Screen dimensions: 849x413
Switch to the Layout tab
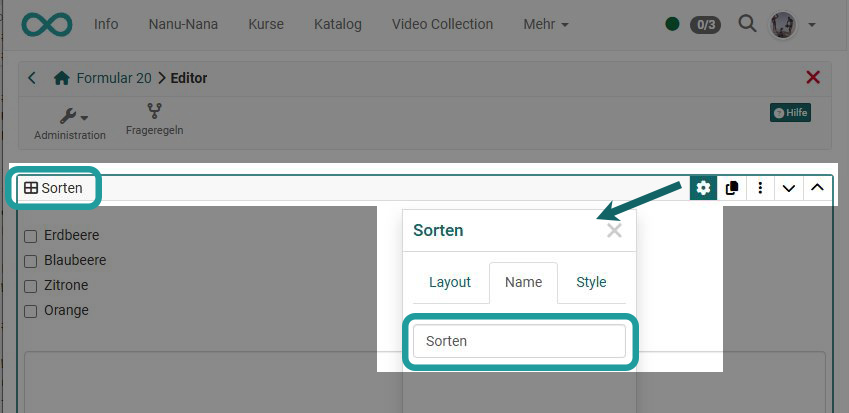click(x=450, y=283)
